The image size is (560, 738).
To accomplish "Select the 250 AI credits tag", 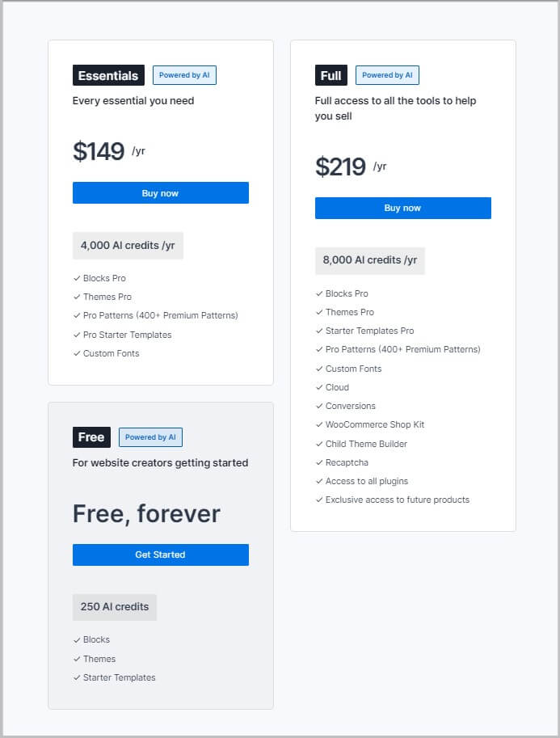I will [x=114, y=607].
